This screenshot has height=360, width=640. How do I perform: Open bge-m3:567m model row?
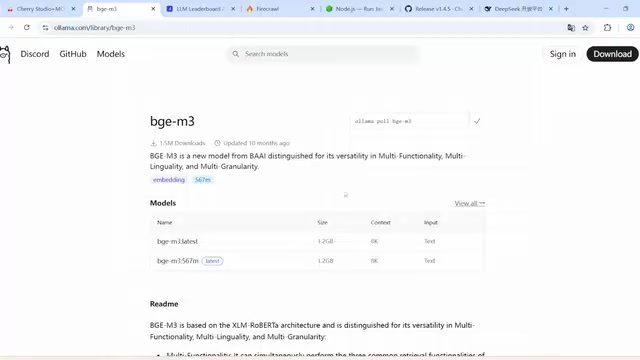[318, 261]
